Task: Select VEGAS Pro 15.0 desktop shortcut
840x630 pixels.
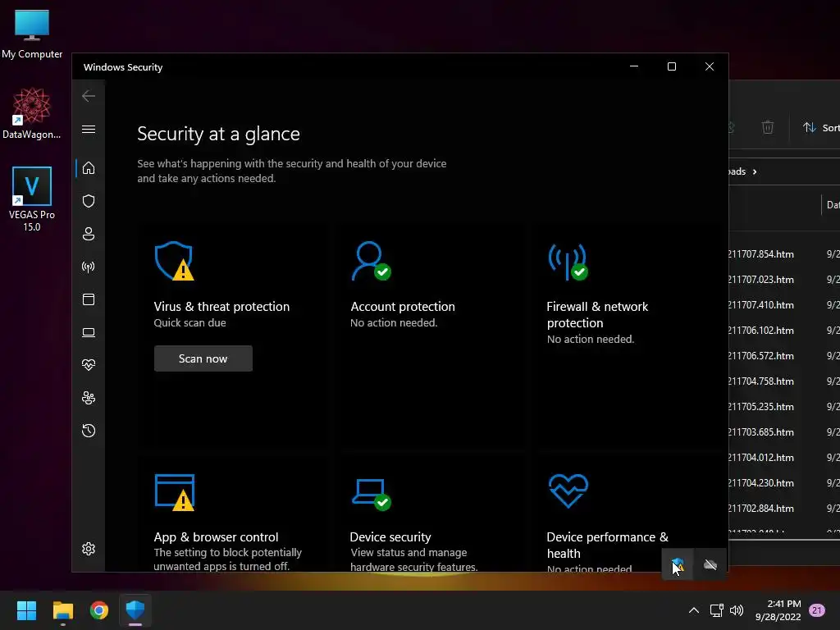Action: click(32, 199)
